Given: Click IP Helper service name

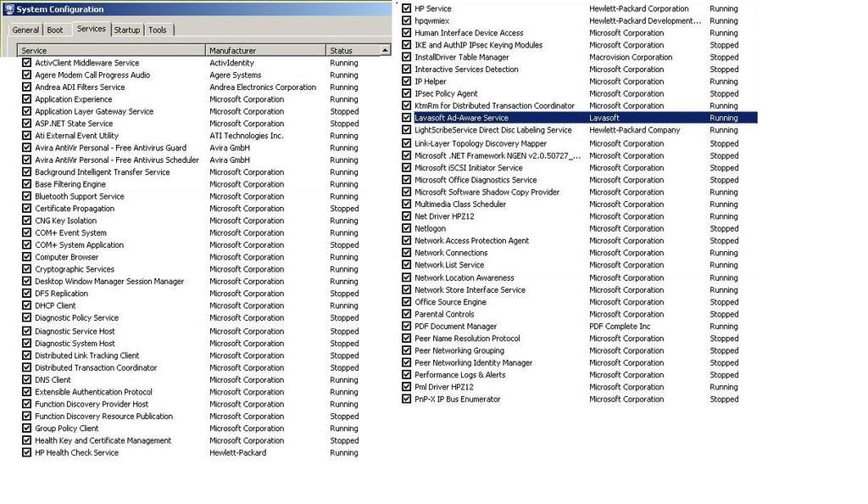Looking at the screenshot, I should click(430, 81).
